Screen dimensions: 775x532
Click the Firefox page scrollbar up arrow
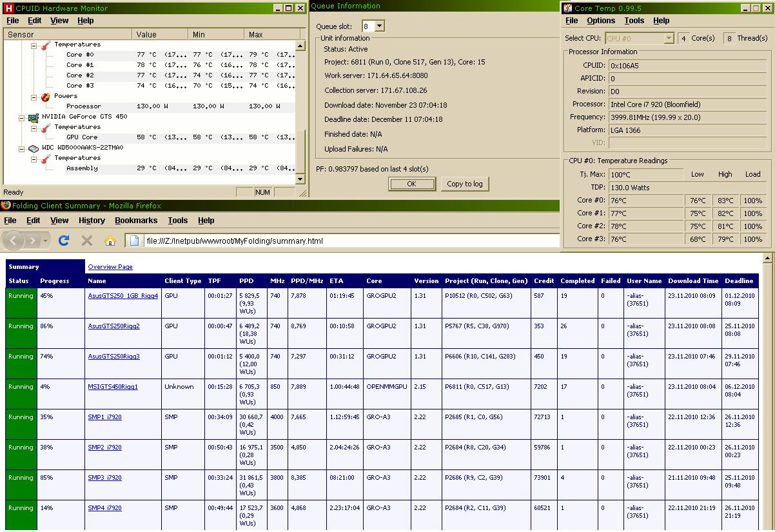click(767, 258)
